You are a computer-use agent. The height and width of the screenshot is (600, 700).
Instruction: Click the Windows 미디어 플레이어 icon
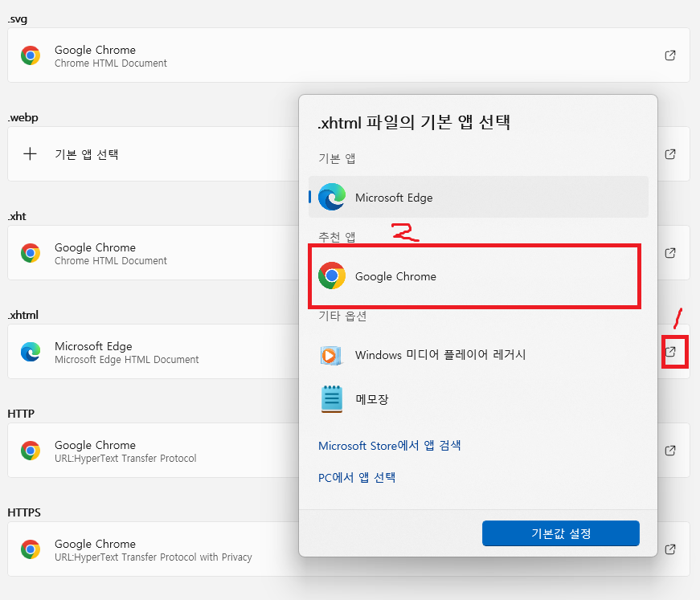point(332,355)
